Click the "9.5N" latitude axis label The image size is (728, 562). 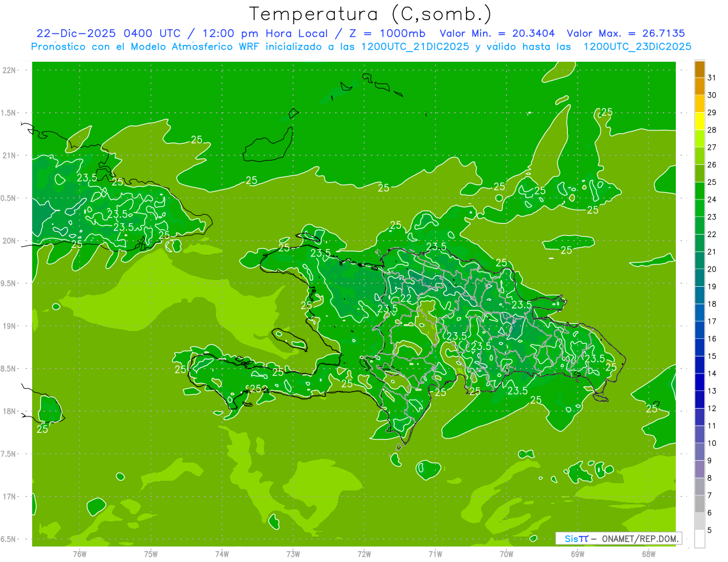[x=9, y=284]
